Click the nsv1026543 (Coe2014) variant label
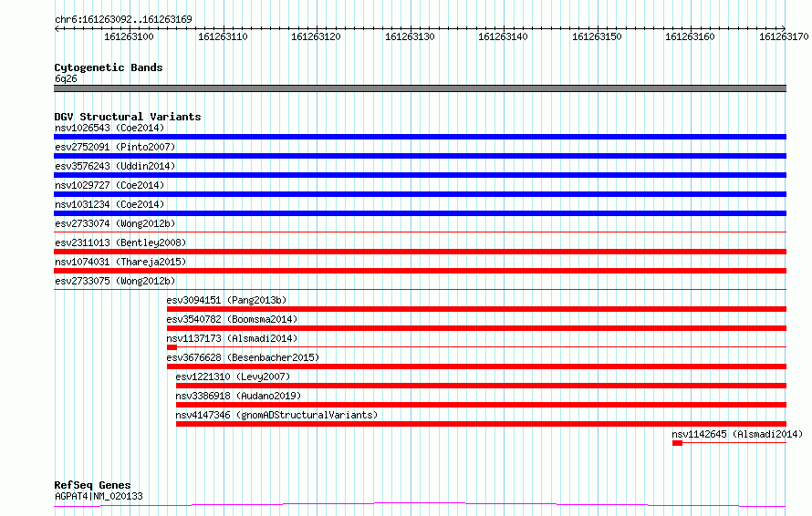 point(109,128)
